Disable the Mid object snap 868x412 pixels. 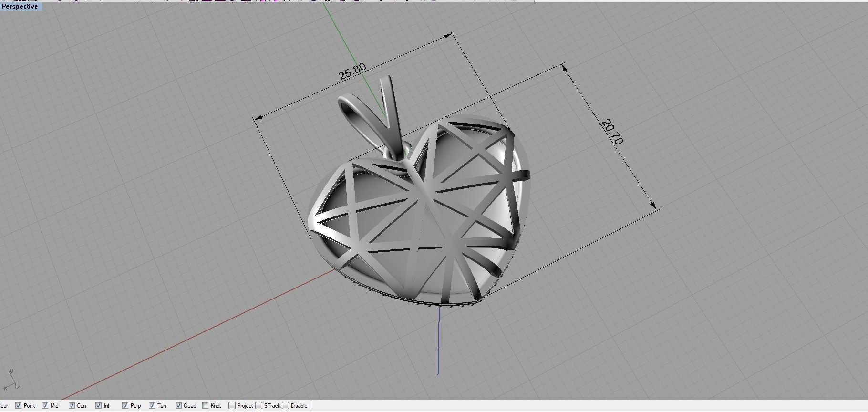tap(45, 406)
